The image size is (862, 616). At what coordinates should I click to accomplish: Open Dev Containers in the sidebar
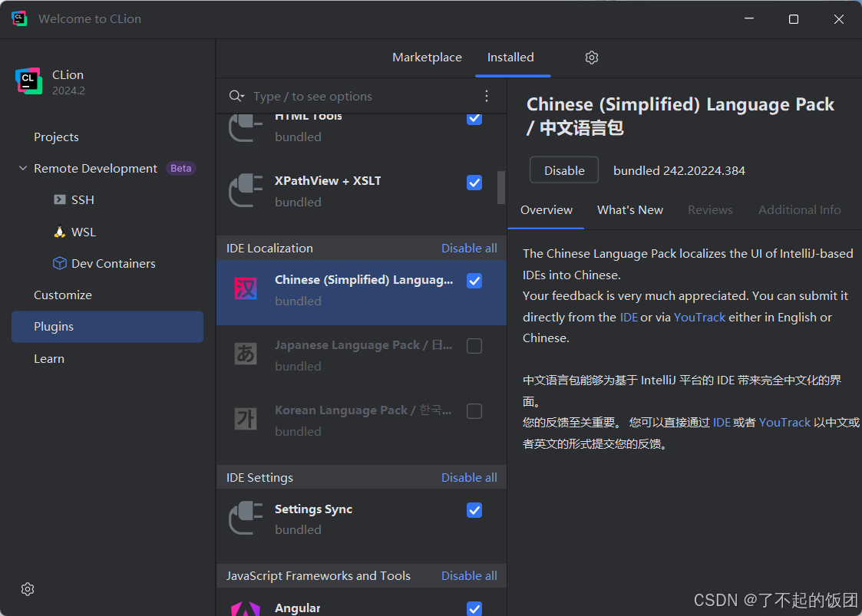tap(113, 264)
